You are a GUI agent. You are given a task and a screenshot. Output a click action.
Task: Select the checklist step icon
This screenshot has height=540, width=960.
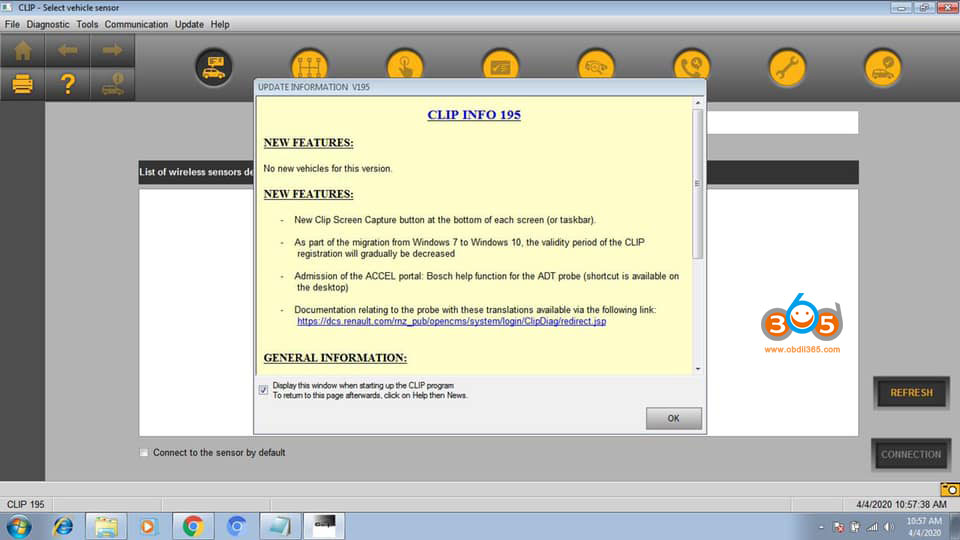point(500,65)
